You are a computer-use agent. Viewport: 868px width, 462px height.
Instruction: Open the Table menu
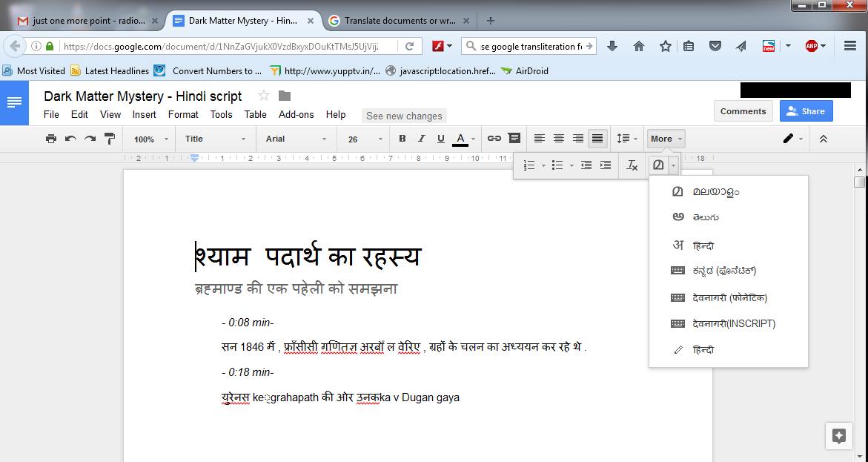tap(255, 115)
